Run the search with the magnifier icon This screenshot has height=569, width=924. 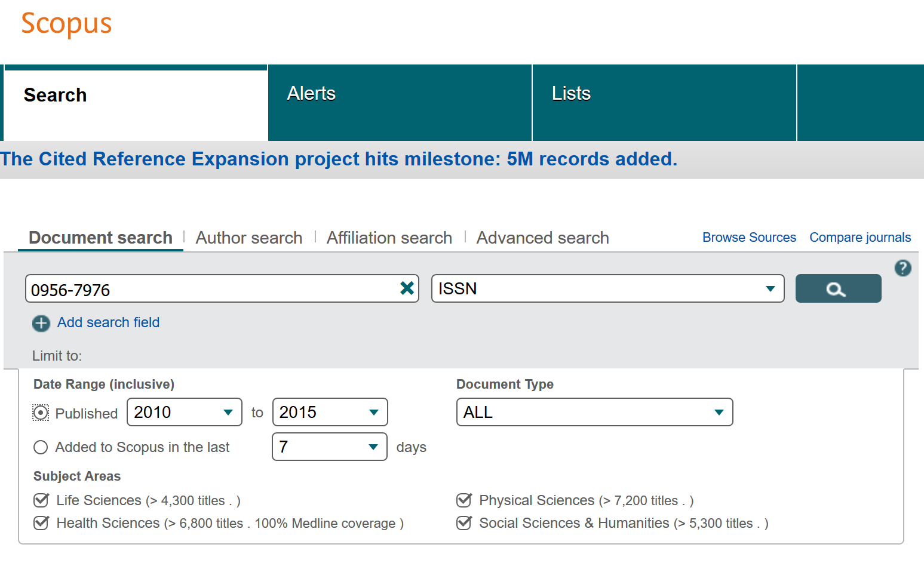tap(837, 288)
